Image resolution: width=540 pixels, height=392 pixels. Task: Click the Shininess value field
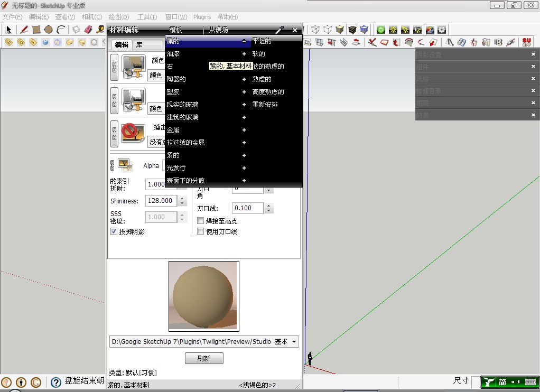tap(161, 200)
